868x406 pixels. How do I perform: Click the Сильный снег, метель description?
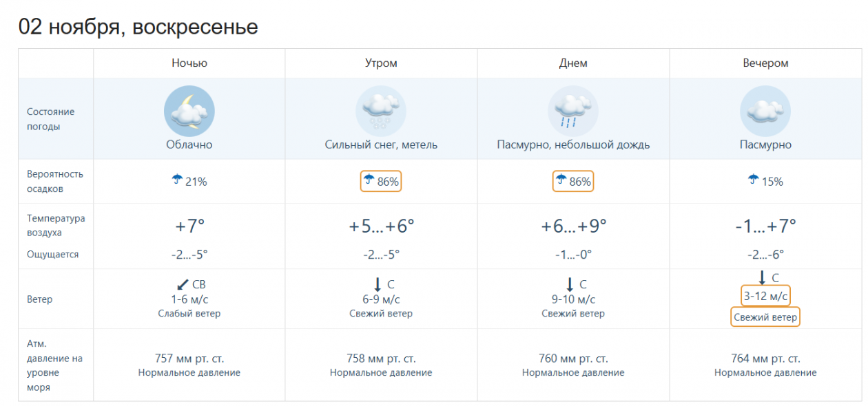coord(381,145)
